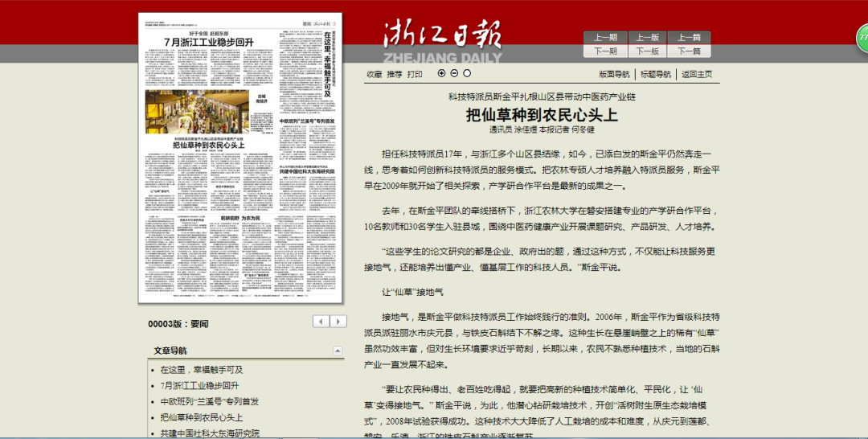
Task: Click 推荐 to recommend the article
Action: (395, 74)
